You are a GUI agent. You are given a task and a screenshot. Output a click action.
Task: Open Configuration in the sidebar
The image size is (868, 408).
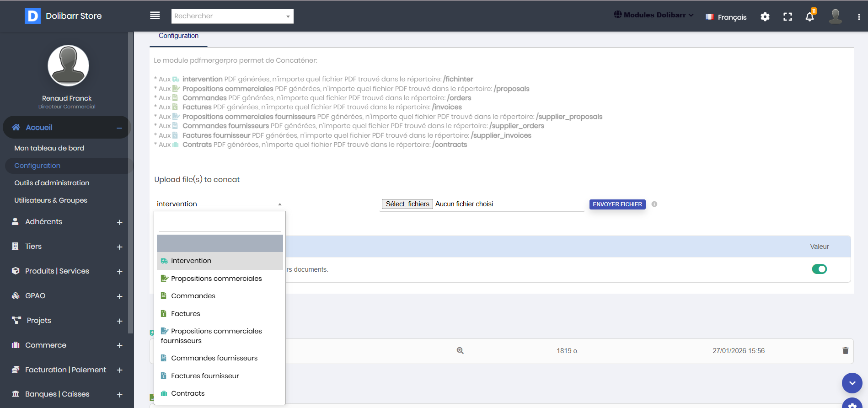pos(38,166)
